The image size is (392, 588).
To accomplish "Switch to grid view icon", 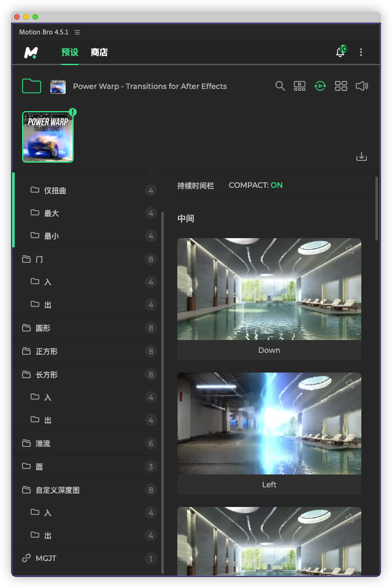I will tap(340, 86).
